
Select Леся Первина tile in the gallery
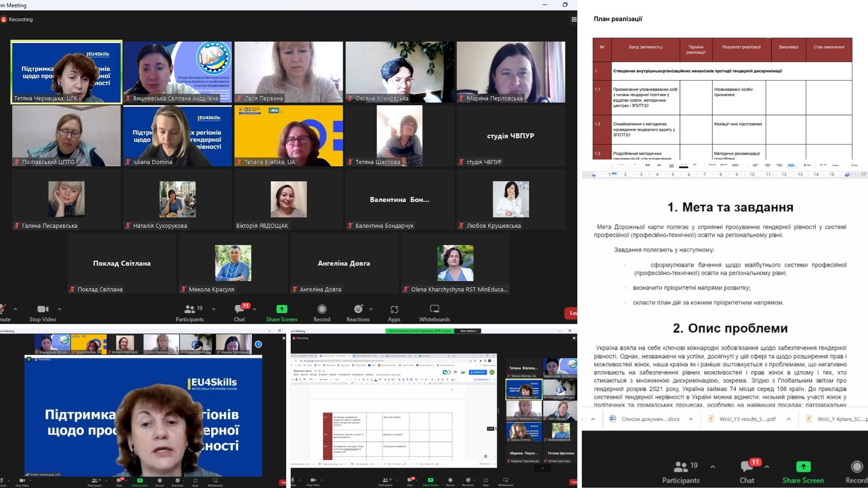[x=289, y=72]
